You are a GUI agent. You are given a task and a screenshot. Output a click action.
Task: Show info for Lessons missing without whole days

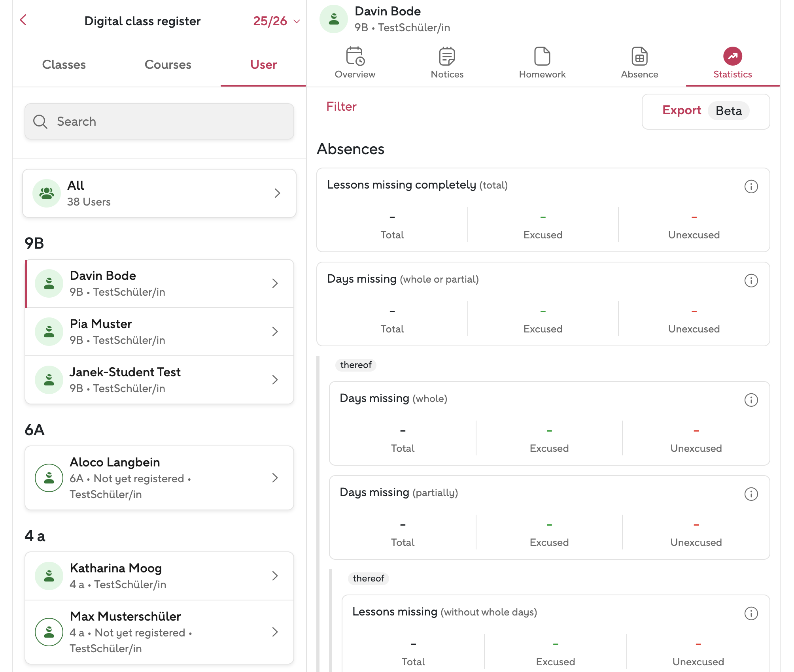[x=751, y=613]
